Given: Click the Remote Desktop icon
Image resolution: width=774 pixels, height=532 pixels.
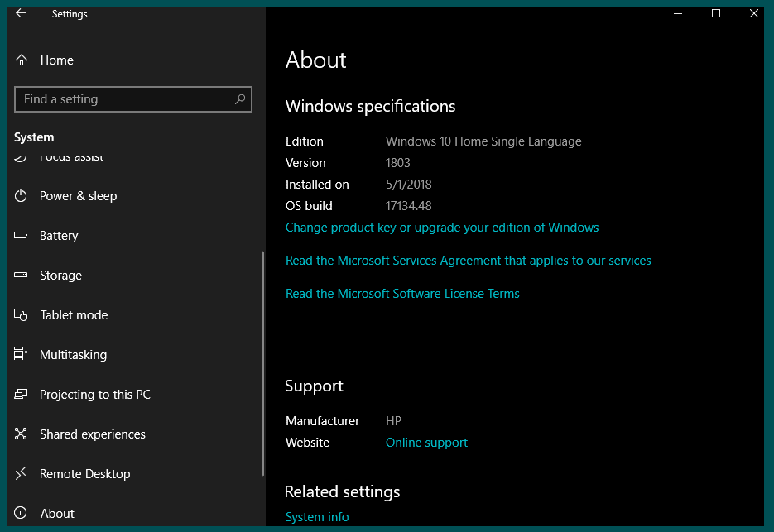Looking at the screenshot, I should (21, 473).
